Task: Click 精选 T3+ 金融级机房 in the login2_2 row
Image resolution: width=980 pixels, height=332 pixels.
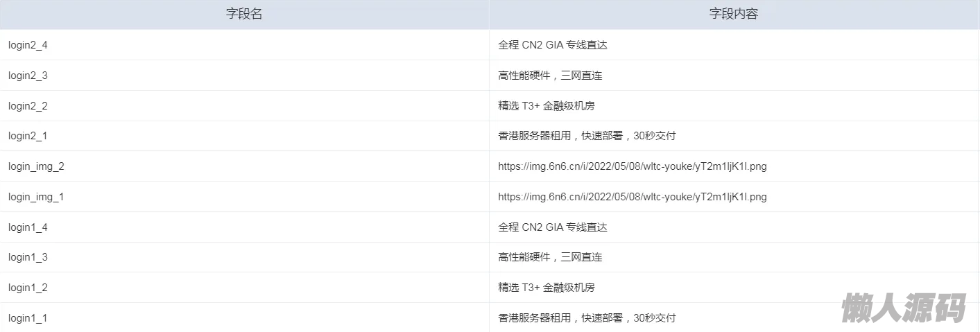Action: coord(546,106)
